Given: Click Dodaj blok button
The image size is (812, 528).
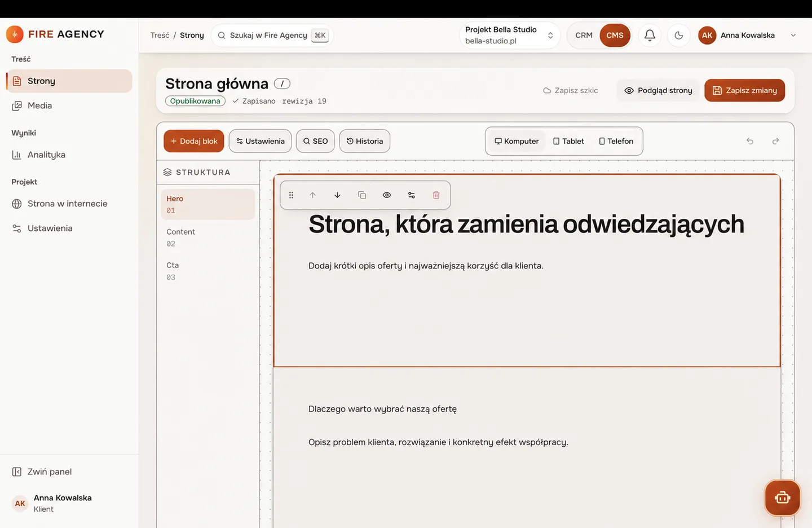Looking at the screenshot, I should click(x=194, y=141).
